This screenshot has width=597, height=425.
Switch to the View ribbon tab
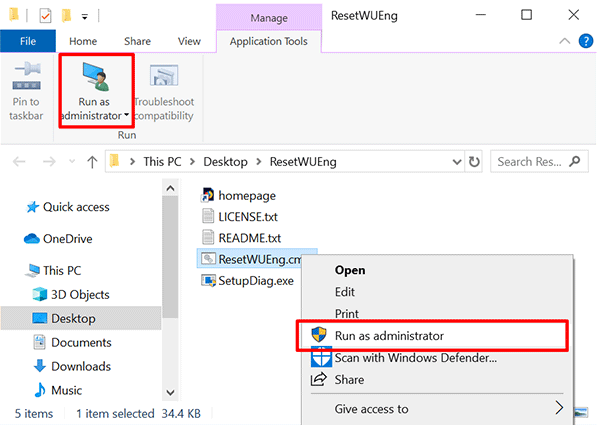pos(189,41)
